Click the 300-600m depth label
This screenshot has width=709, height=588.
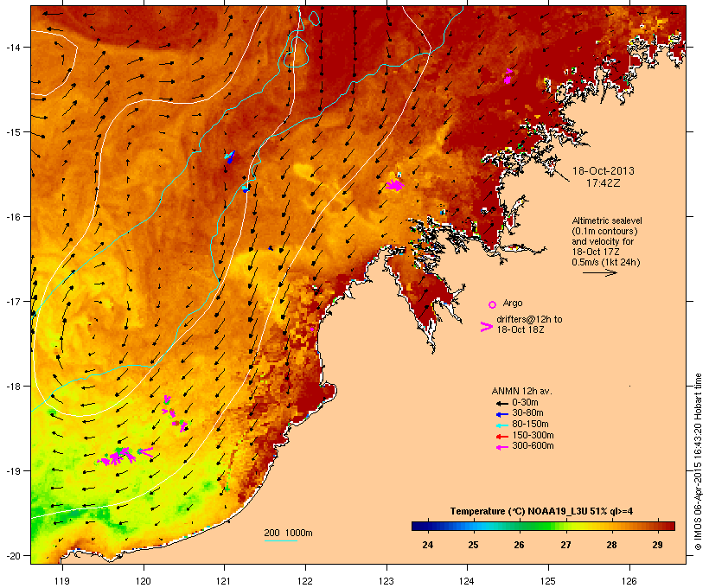click(x=533, y=446)
